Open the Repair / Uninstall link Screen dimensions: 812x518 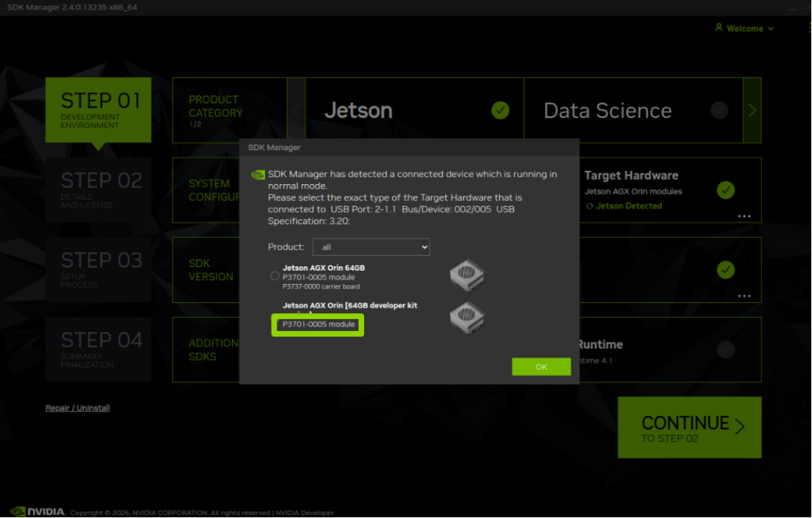77,408
